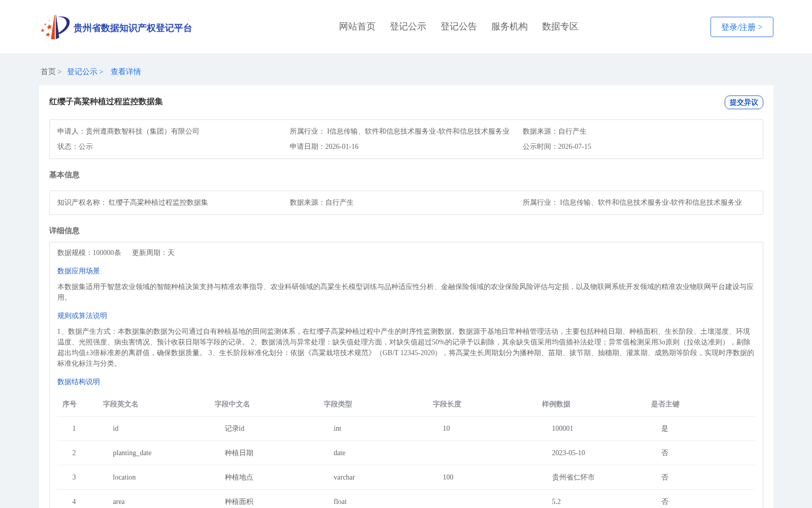Click the 公示时间：2026-07-15 text
The image size is (812, 508).
[x=557, y=146]
